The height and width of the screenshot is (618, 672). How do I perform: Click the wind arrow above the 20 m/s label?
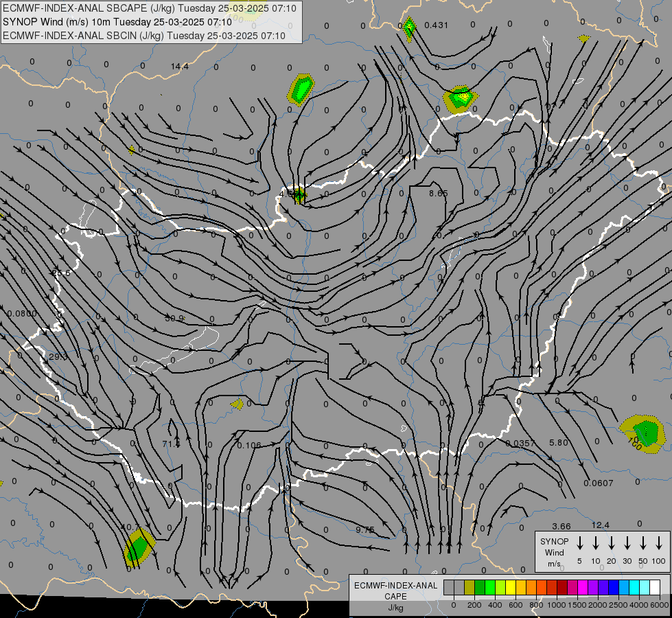611,543
